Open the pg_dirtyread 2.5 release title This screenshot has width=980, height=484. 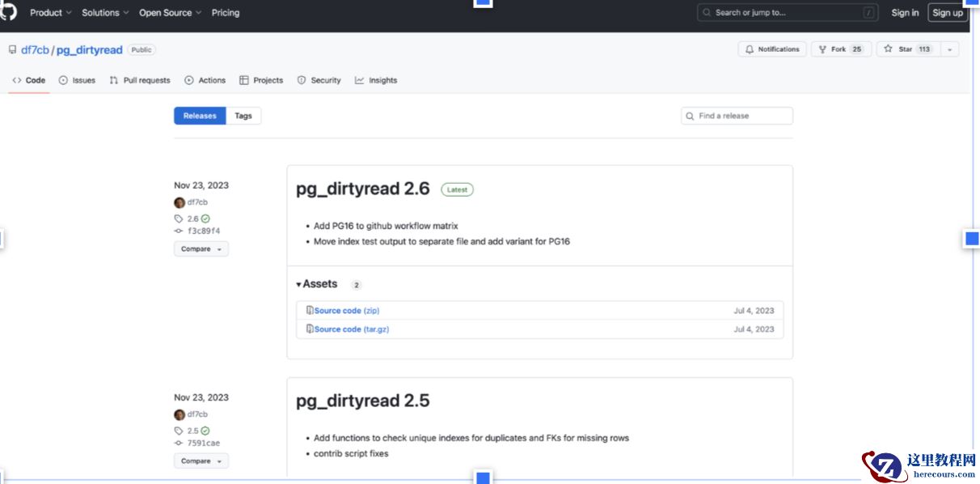tap(362, 401)
